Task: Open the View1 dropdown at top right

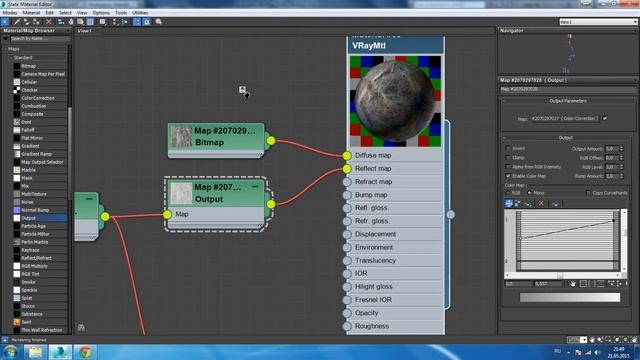Action: click(x=635, y=22)
